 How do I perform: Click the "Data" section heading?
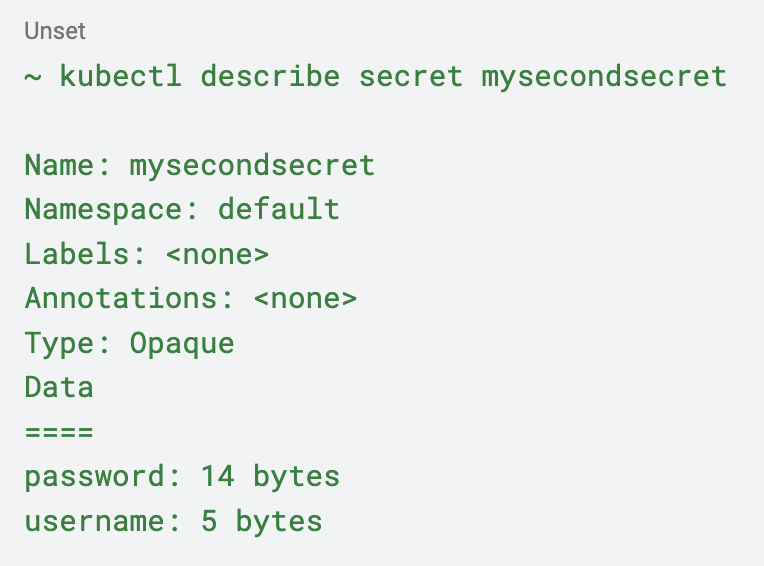(x=59, y=387)
